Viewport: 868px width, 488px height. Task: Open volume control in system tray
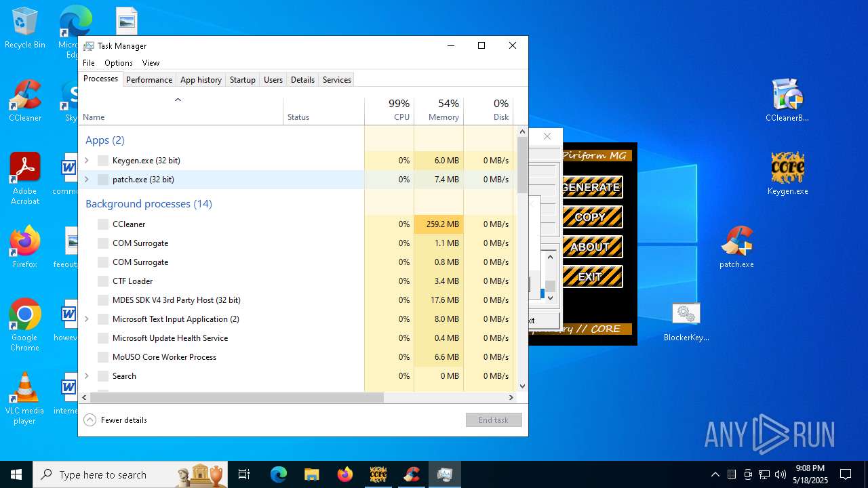(x=781, y=474)
